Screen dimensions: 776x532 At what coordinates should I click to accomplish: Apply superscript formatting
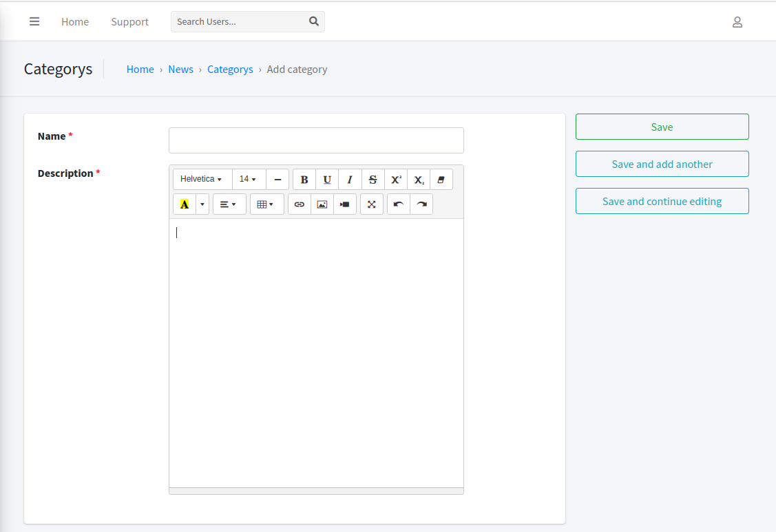pos(396,180)
